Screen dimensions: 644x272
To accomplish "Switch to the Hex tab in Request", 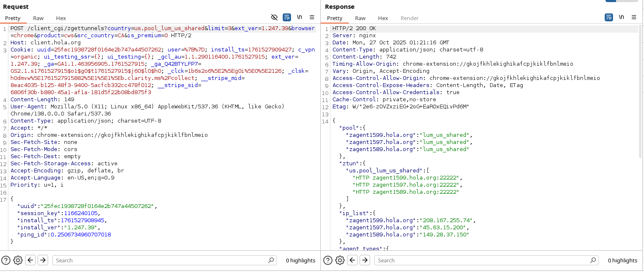I will (61, 18).
